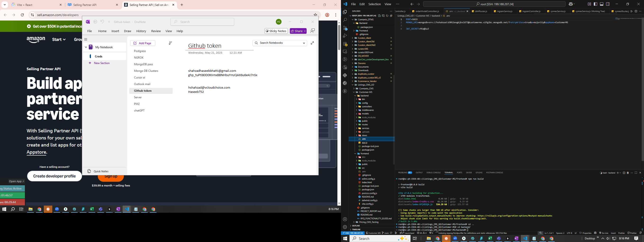Click notifications bell in VS Code status bar
This screenshot has height=242, width=644.
point(640,233)
